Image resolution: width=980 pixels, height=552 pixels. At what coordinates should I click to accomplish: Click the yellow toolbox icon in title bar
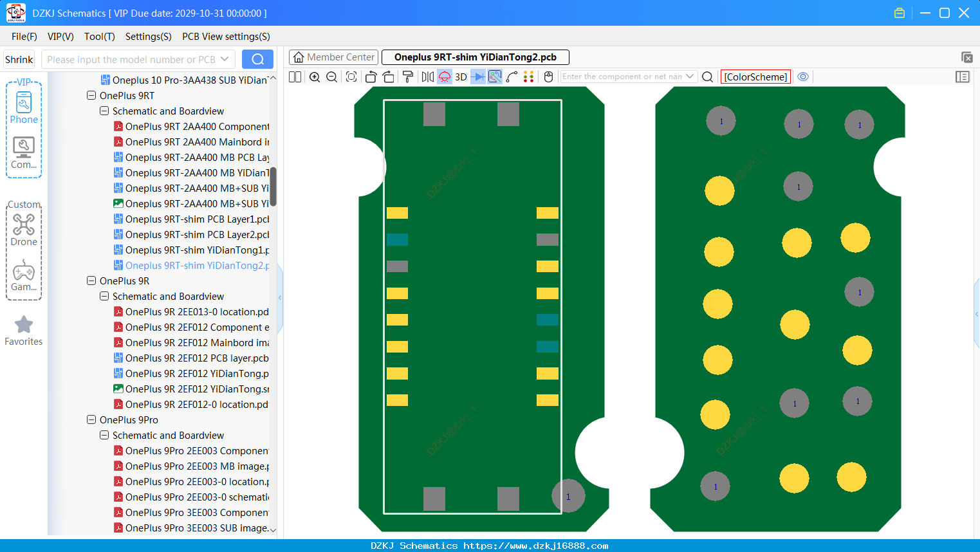(x=900, y=13)
